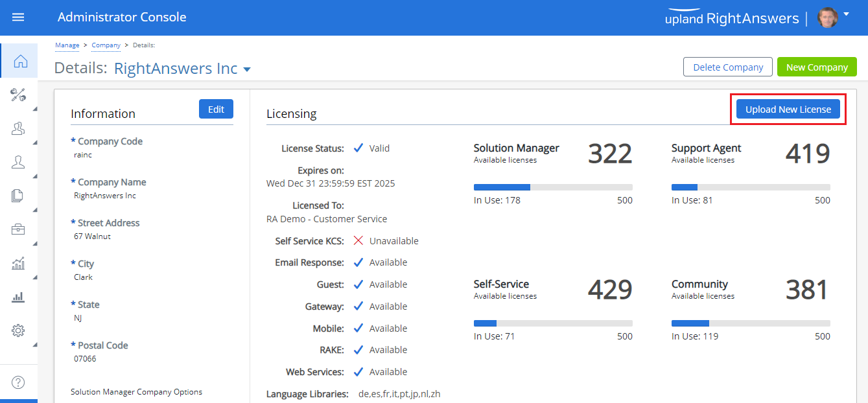Open the settings gear sidebar icon
Screen dimensions: 868x403
pos(18,330)
